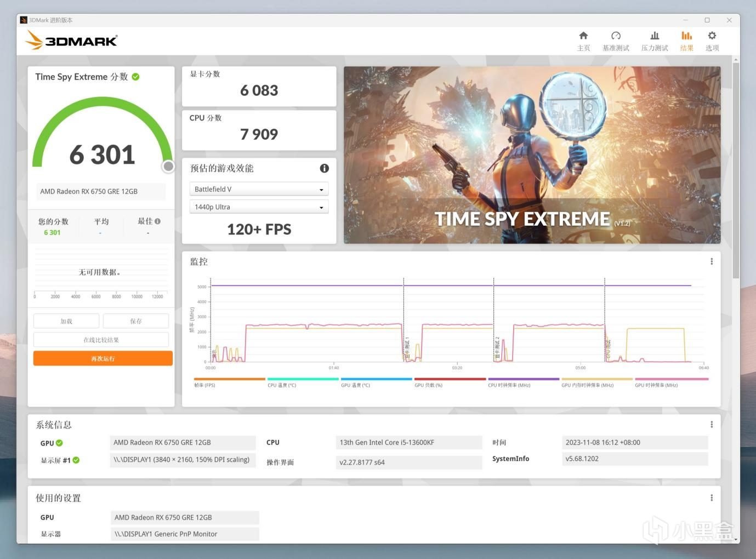Minimize the 3DMark window

pyautogui.click(x=685, y=20)
